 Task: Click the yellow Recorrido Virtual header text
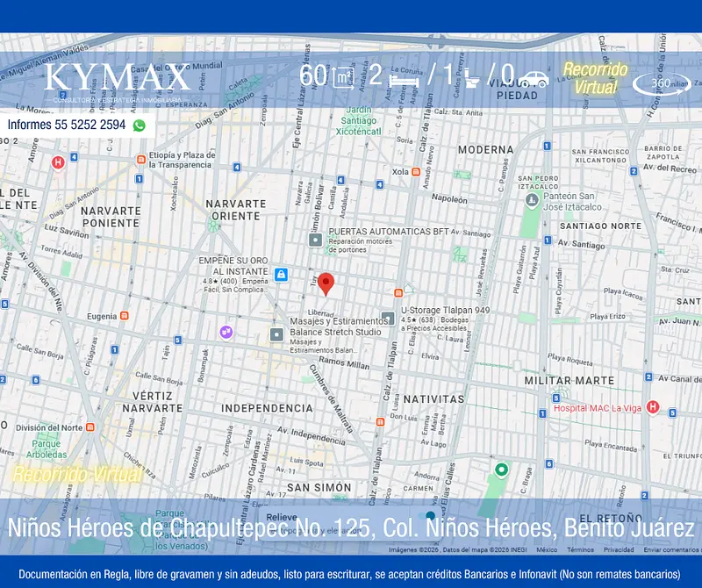pyautogui.click(x=596, y=78)
